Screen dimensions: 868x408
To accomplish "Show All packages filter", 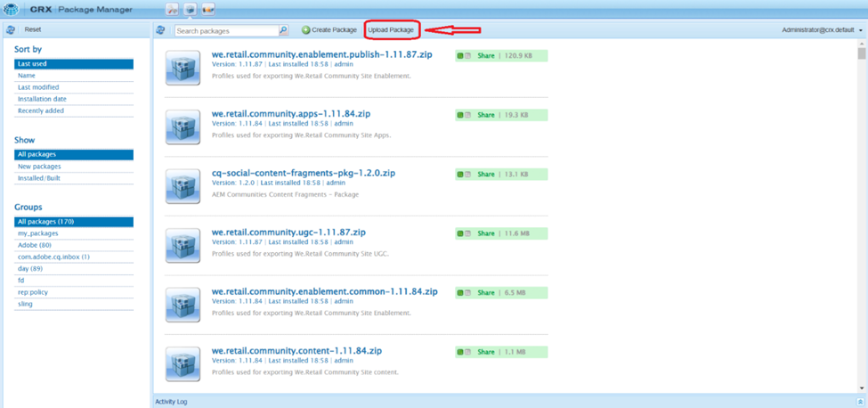I will click(74, 154).
